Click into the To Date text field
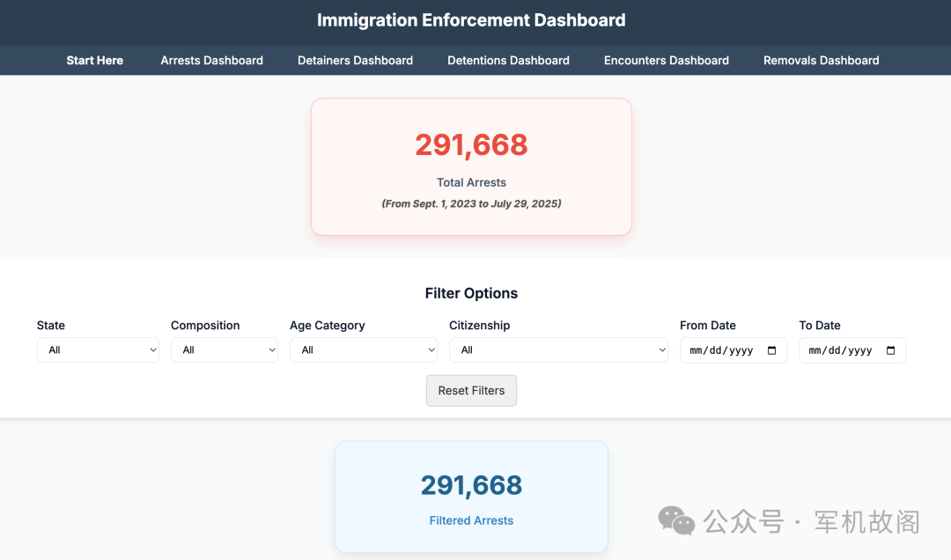951x560 pixels. pos(841,350)
